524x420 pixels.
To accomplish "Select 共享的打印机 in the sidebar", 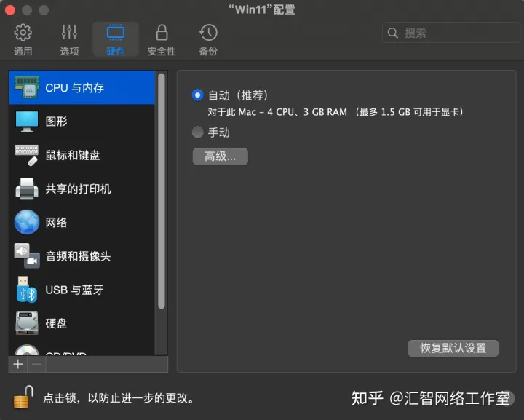I will pos(82,189).
